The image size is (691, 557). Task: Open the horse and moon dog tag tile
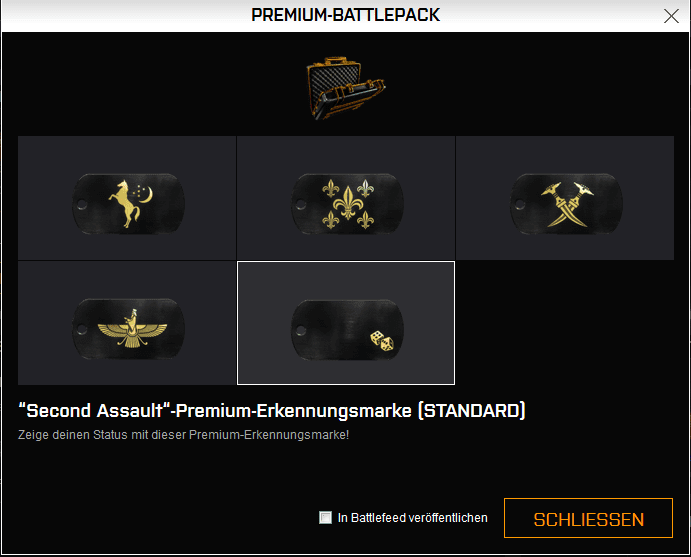pyautogui.click(x=127, y=199)
